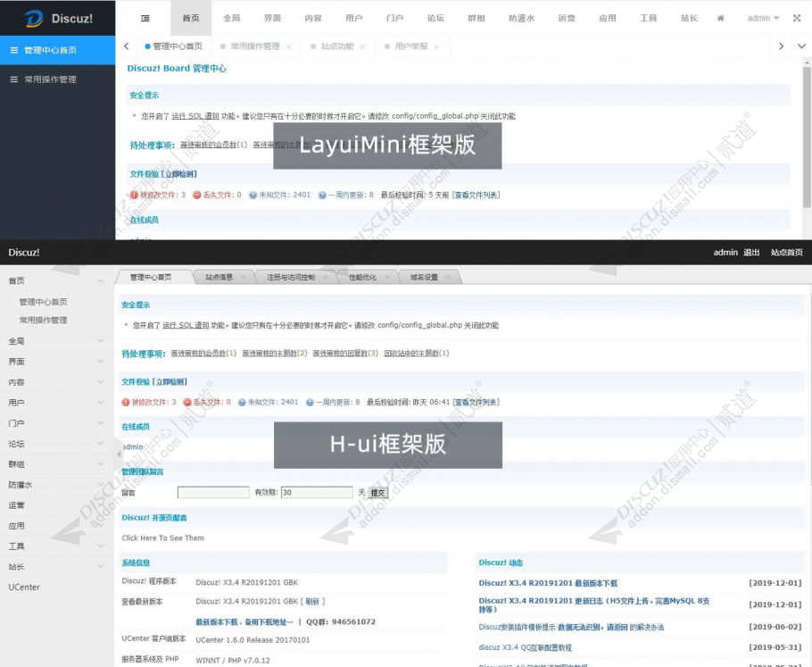The image size is (812, 667).
Task: Open discuz X3.4 QQ互联配置教程 news link
Action: [525, 647]
